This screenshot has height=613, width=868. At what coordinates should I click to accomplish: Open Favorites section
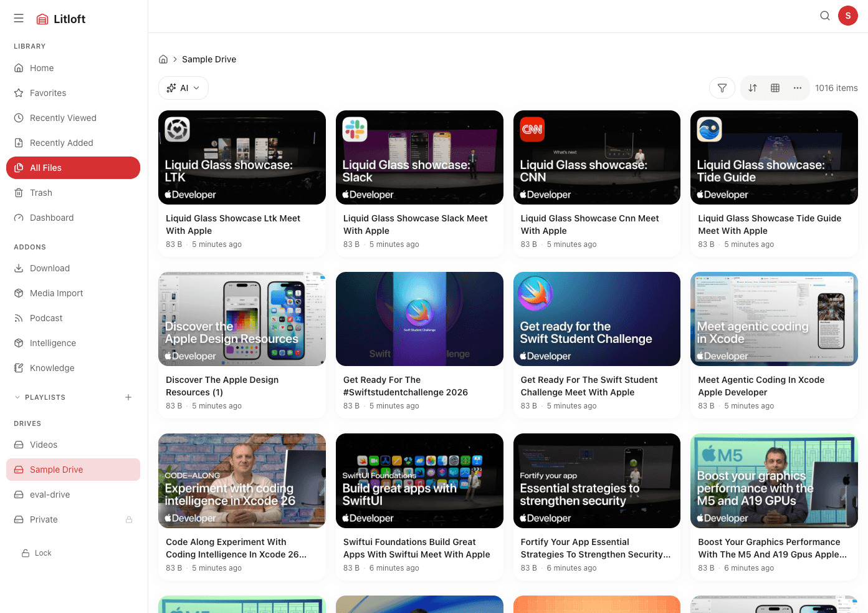pos(73,93)
